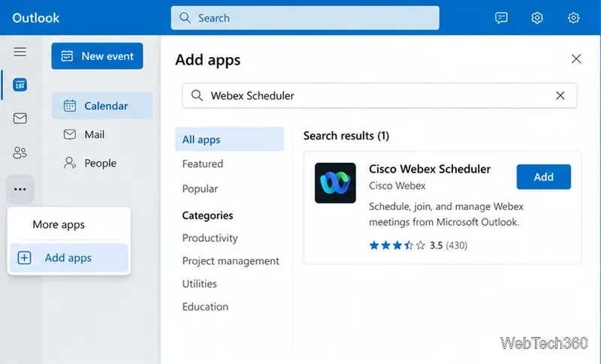Click the Categories heading
Viewport: 601px width, 364px height.
207,215
